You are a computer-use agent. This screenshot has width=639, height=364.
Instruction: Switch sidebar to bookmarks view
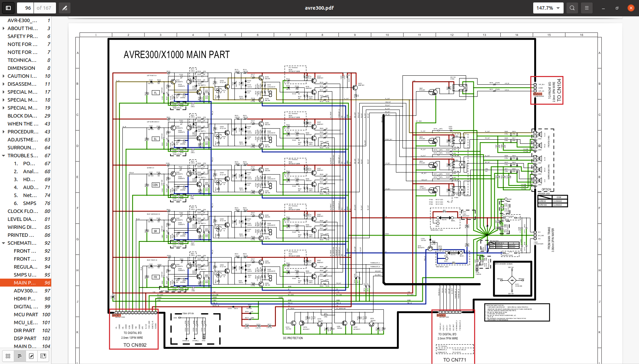click(x=43, y=356)
